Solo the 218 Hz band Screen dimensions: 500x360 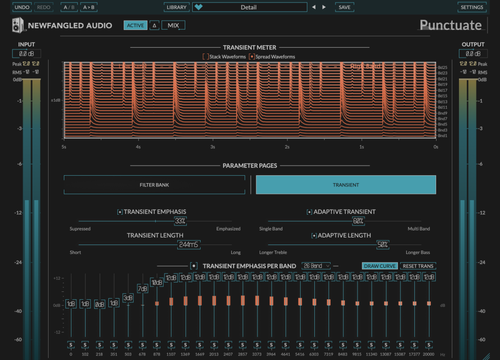[x=99, y=345]
